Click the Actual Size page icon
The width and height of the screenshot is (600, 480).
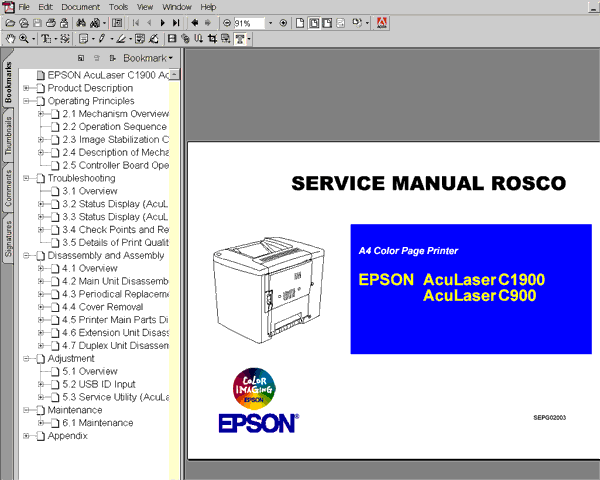click(x=300, y=23)
